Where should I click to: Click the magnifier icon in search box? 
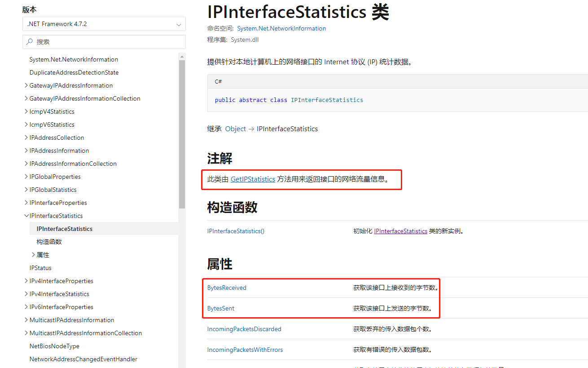30,42
